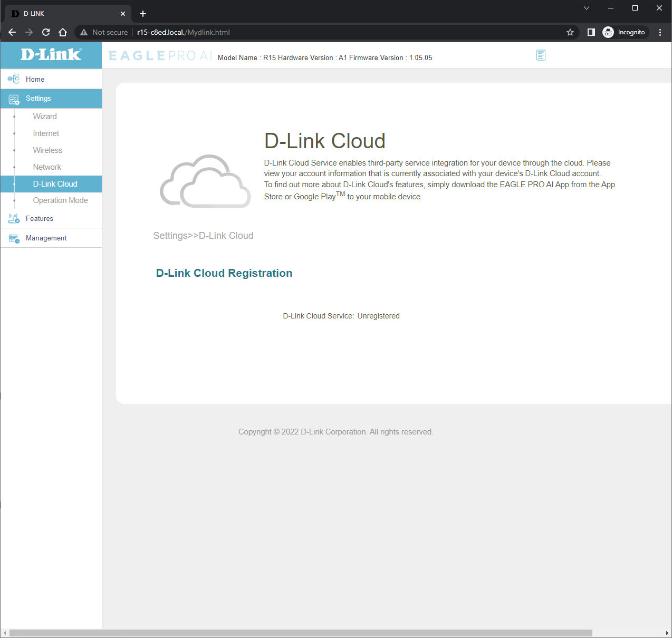Click the D-Link logo in header

point(51,55)
